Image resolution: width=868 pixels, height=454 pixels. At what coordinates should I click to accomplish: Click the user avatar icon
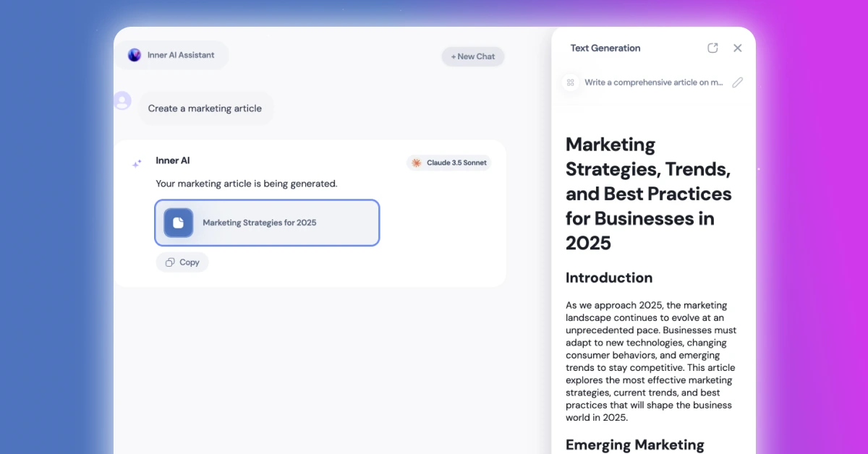122,100
